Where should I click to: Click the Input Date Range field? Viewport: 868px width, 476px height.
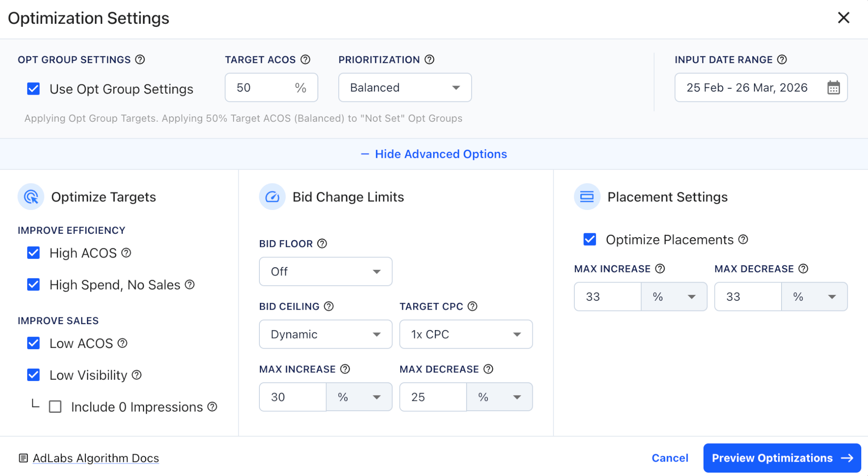pos(761,87)
